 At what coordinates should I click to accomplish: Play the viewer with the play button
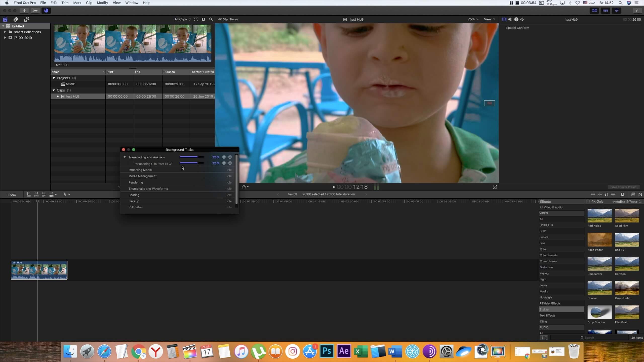[x=334, y=187]
